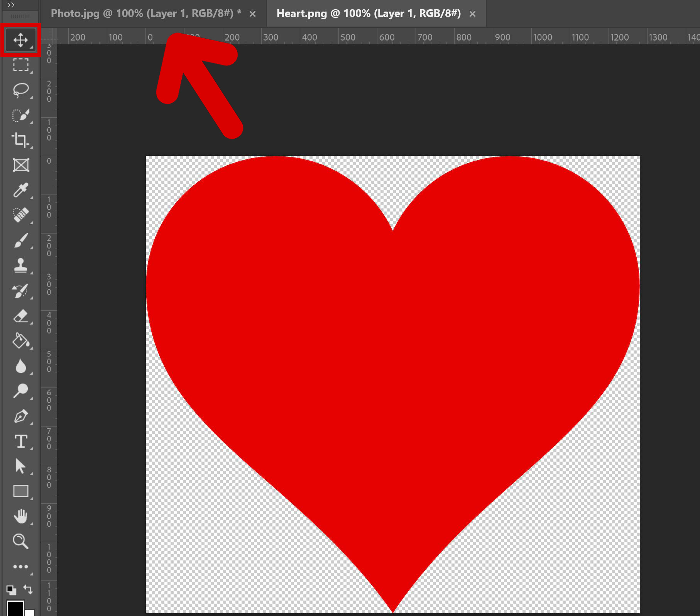Select the Spot Healing Brush tool
This screenshot has width=700, height=616.
(x=21, y=215)
